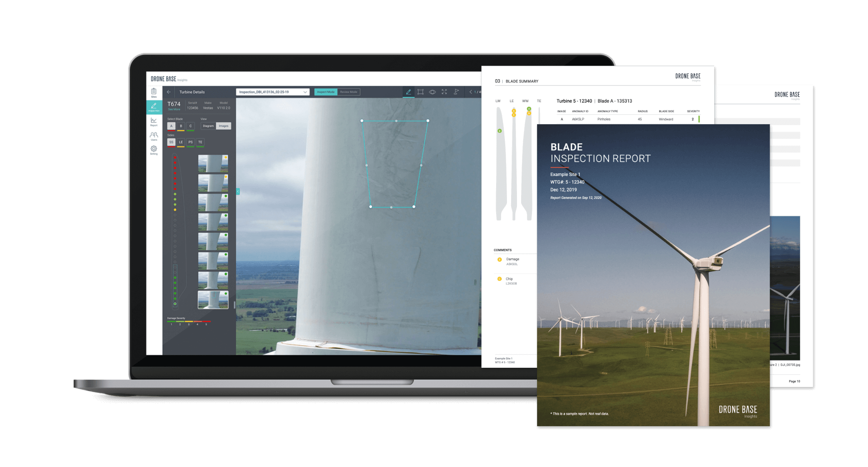868x467 pixels.
Task: Select the PS blade side
Action: [191, 142]
